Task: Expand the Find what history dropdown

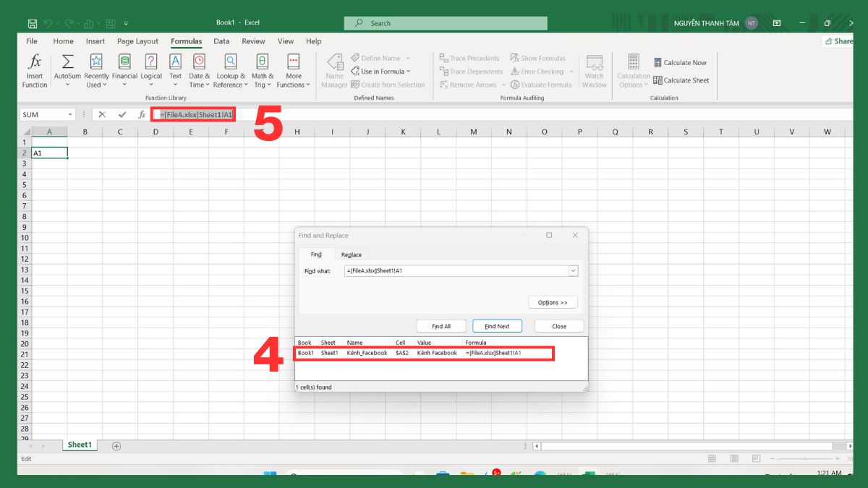Action: coord(573,271)
